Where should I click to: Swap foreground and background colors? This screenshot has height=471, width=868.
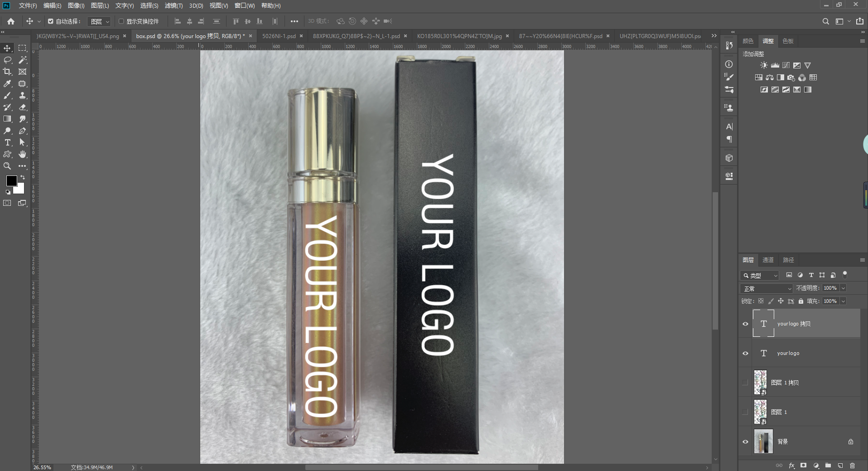[x=23, y=177]
